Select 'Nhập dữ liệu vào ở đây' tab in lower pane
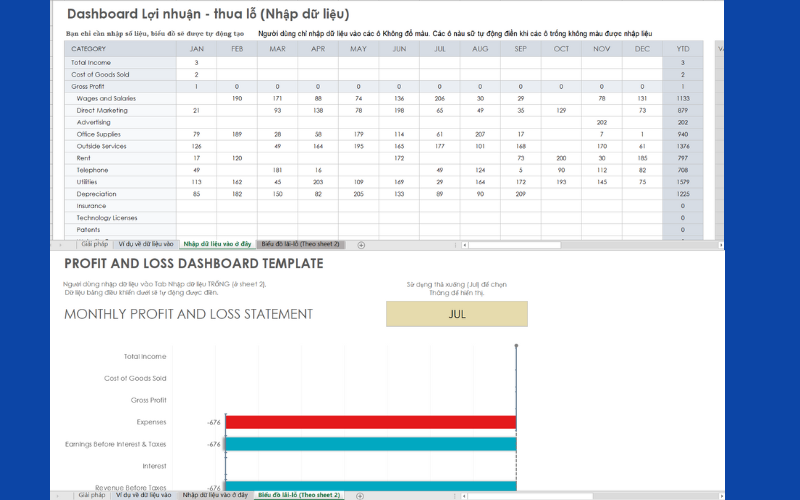 click(x=214, y=495)
